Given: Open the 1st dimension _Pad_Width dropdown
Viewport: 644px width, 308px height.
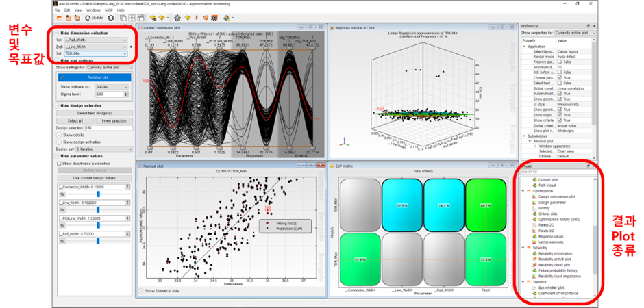Looking at the screenshot, I should coord(95,40).
